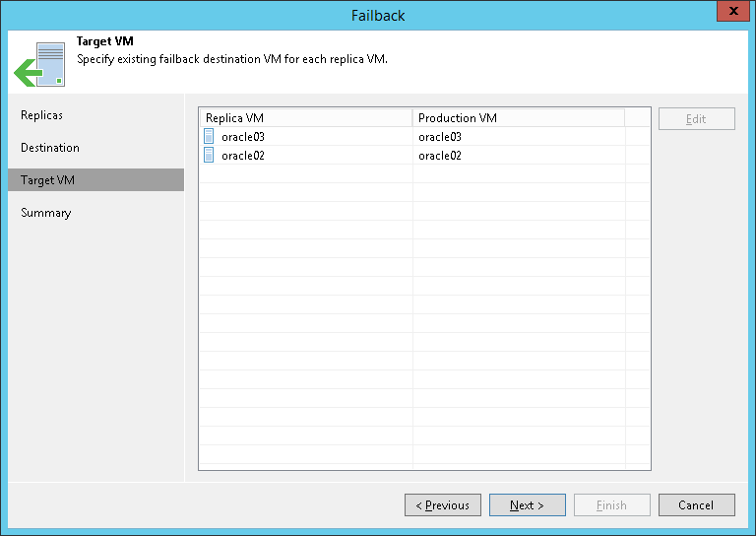Click production VM oracle02 cell
The width and height of the screenshot is (756, 536).
coord(440,156)
